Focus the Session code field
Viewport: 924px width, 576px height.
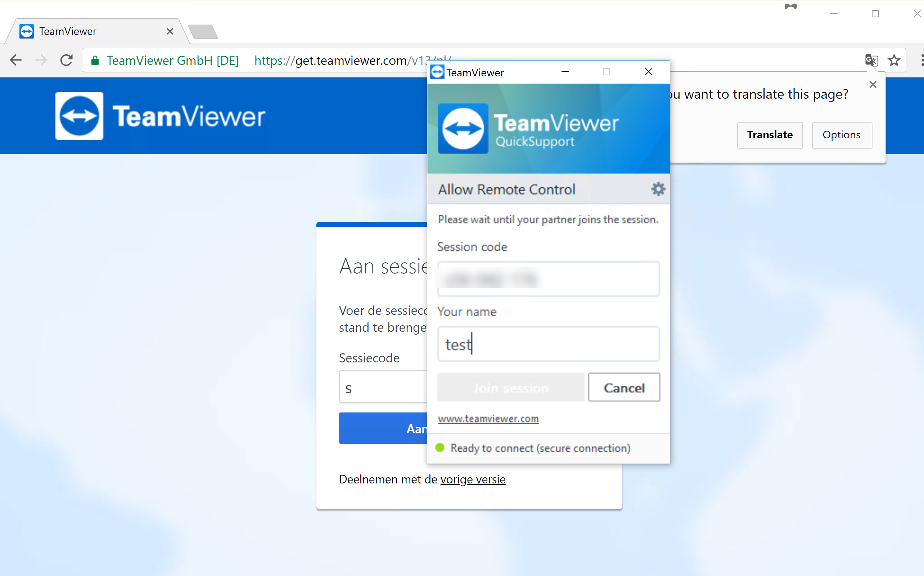548,279
